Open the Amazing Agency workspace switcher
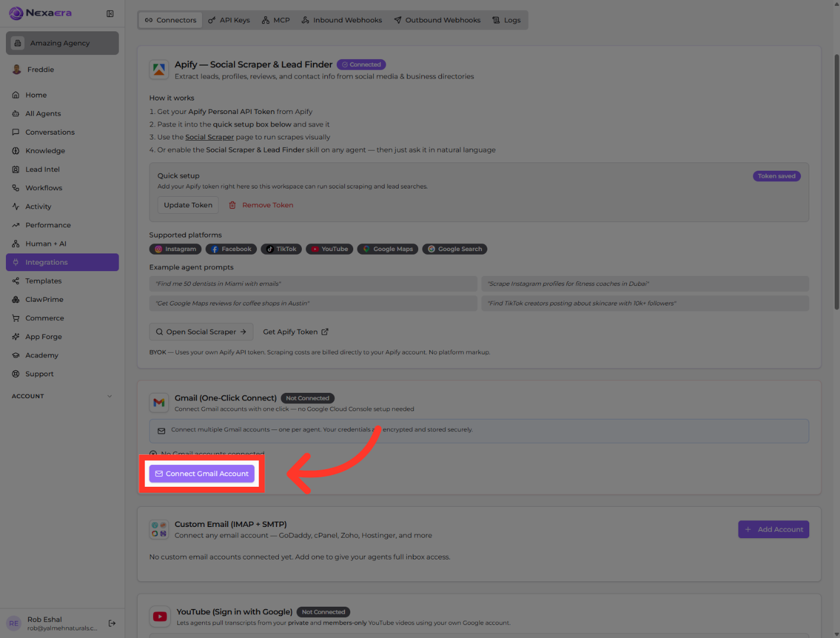 [x=62, y=43]
